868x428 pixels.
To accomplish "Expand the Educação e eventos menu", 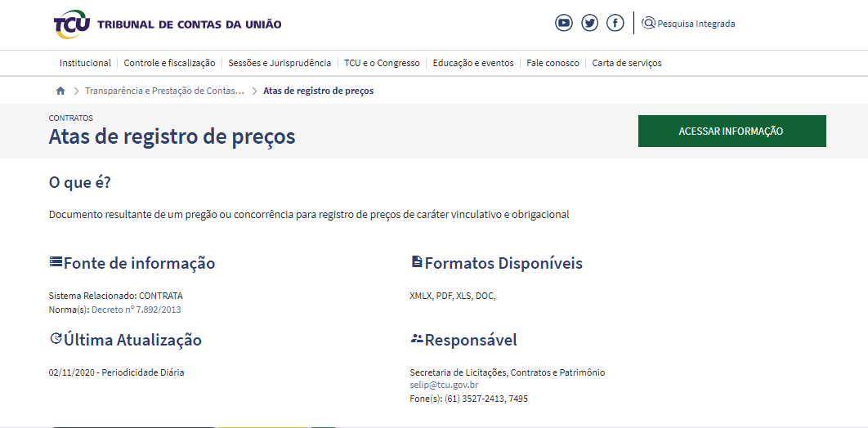I will click(473, 63).
